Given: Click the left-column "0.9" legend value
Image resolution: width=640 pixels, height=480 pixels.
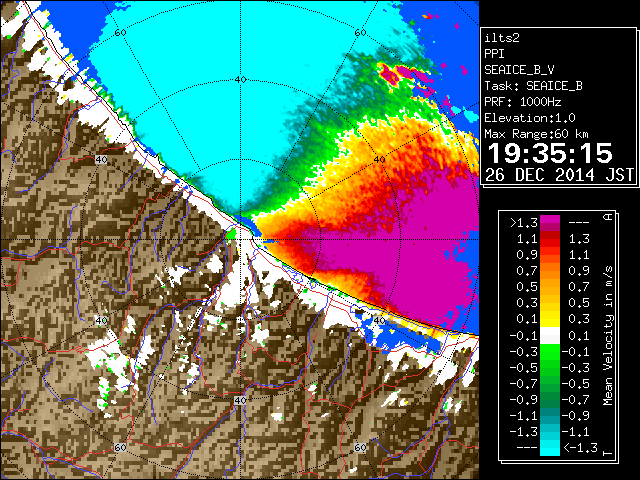Looking at the screenshot, I should [527, 255].
